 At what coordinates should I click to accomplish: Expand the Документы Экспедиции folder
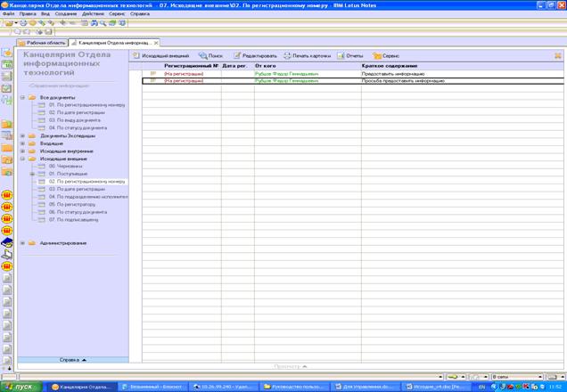pos(22,135)
